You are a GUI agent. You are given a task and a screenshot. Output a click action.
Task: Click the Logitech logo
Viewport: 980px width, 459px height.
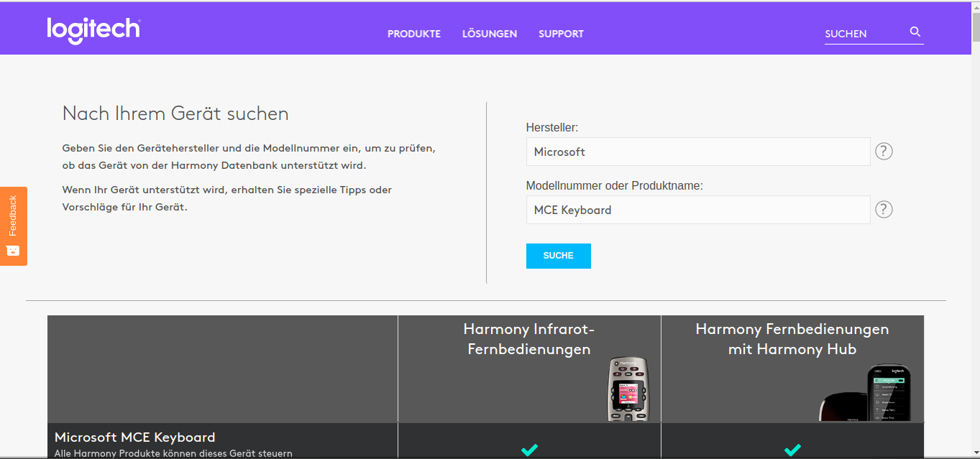(93, 31)
